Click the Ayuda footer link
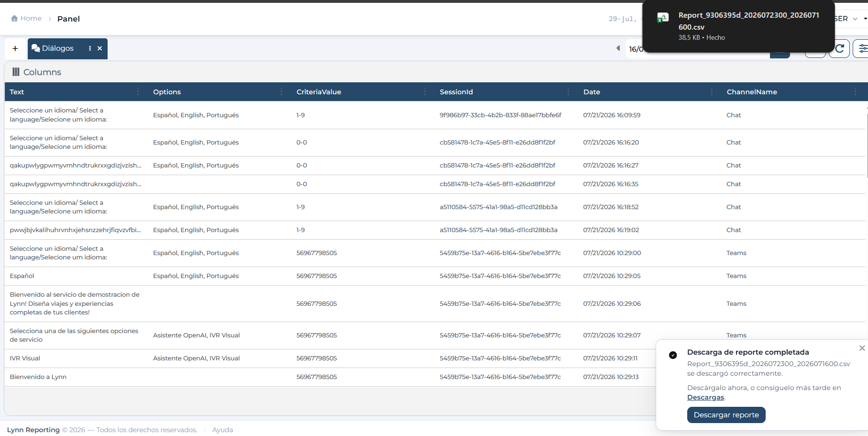The width and height of the screenshot is (868, 436). [222, 430]
